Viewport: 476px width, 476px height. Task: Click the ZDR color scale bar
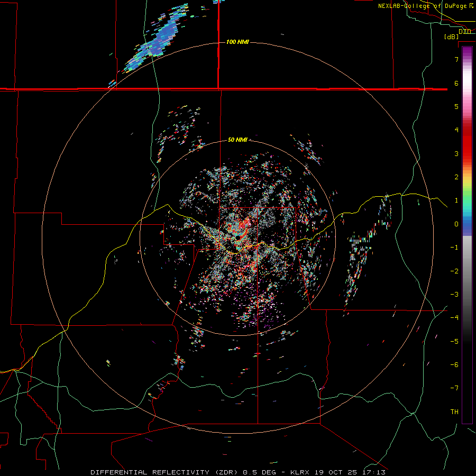tap(467, 235)
